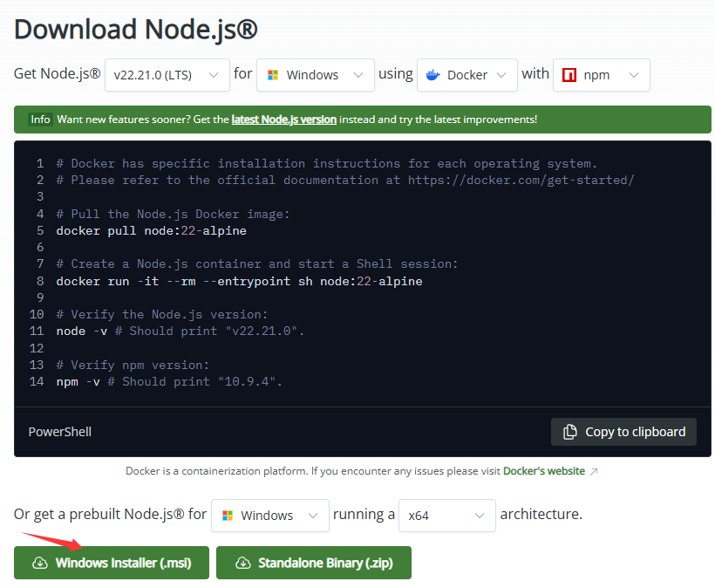
Task: Open the prebuilt Windows platform dropdown chevron
Action: coord(311,516)
